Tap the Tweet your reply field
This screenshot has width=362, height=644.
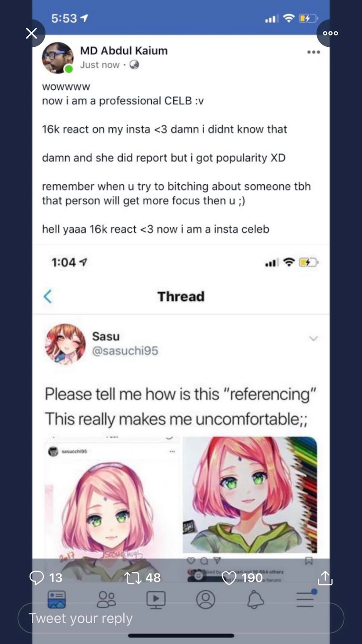tap(181, 618)
